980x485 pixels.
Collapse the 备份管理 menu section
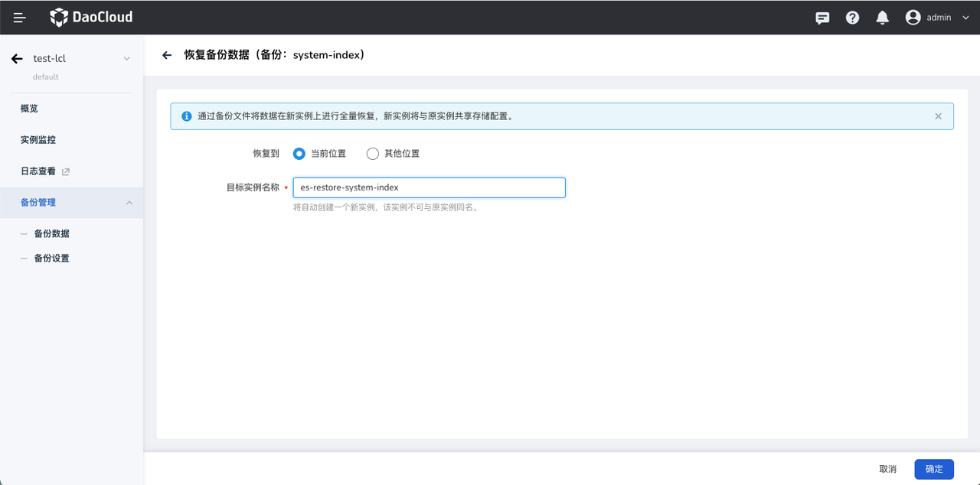(x=129, y=203)
